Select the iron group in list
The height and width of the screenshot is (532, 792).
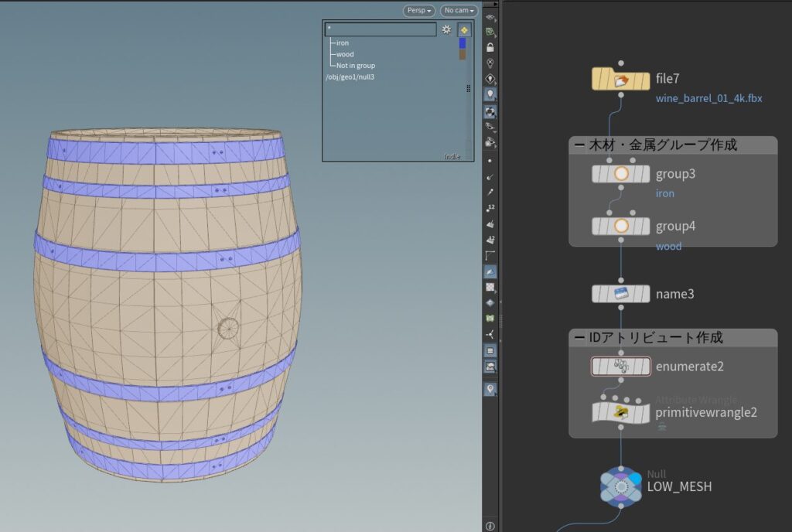[342, 43]
